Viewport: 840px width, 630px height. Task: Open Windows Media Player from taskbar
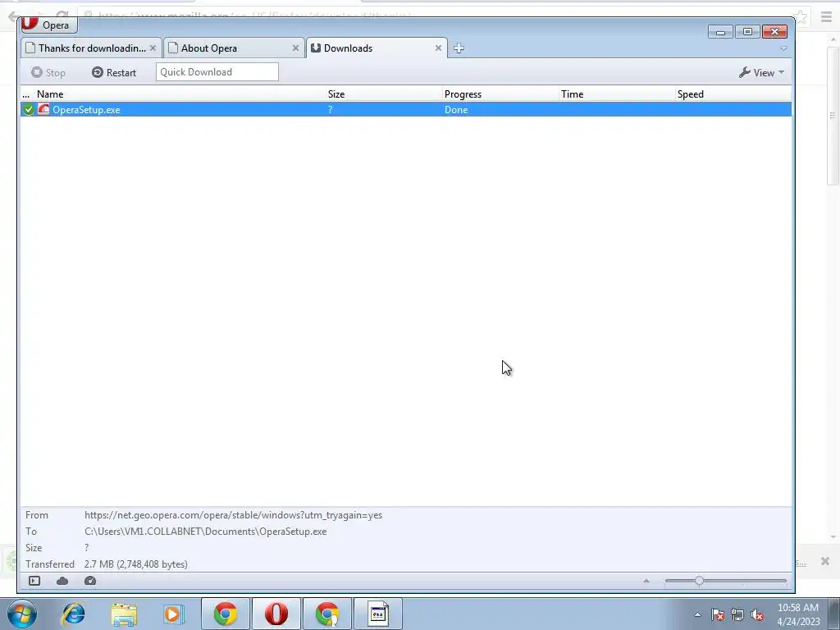click(174, 614)
